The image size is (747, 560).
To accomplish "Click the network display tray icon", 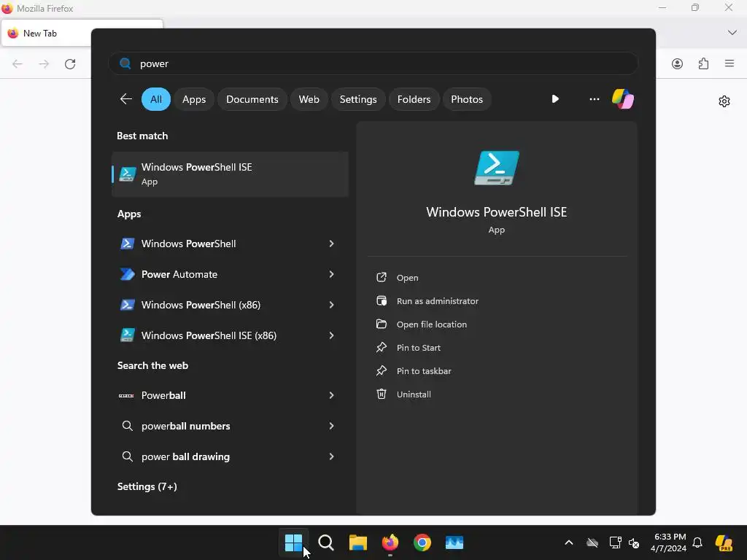I will (615, 542).
